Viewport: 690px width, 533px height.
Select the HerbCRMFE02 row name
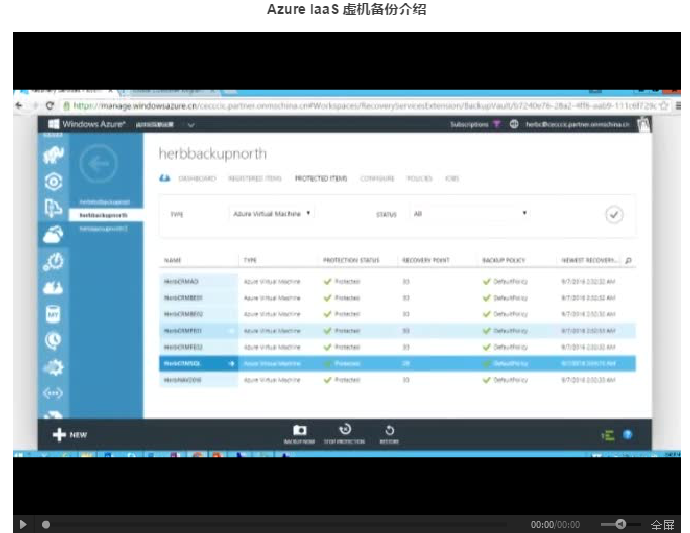click(x=183, y=347)
